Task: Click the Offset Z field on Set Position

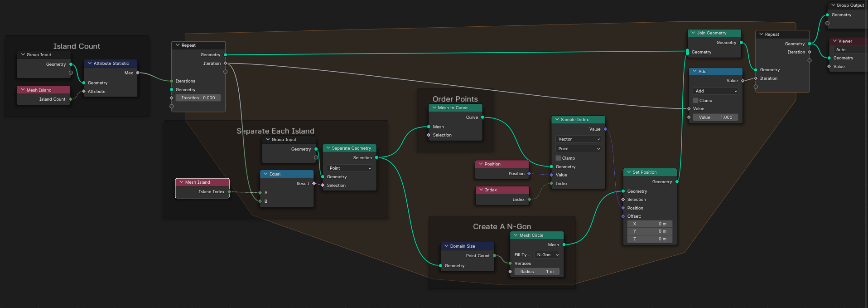Action: pyautogui.click(x=650, y=239)
